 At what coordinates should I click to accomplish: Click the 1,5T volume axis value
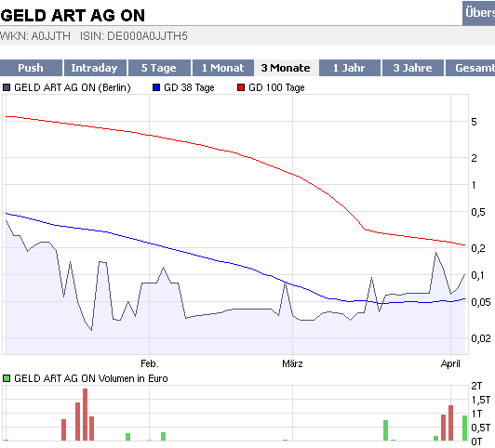tap(481, 400)
